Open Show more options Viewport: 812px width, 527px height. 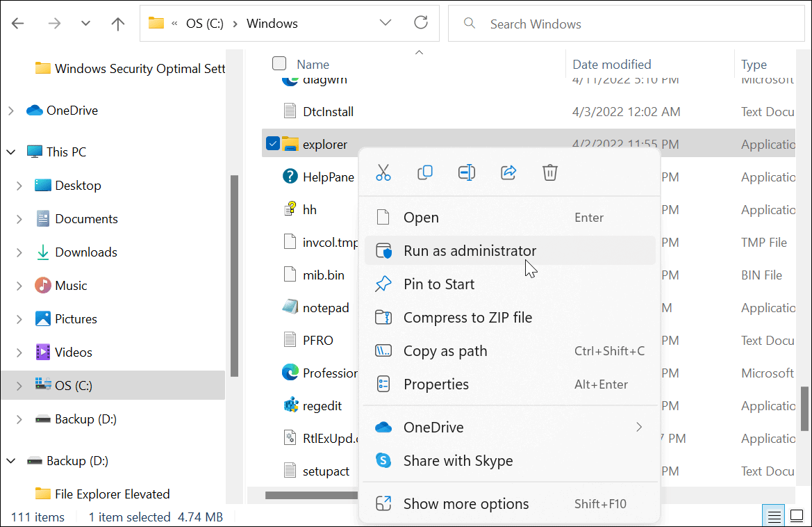point(465,503)
